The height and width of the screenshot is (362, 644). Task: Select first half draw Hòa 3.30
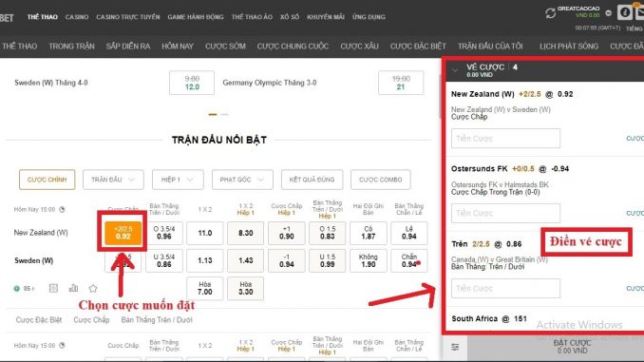(x=246, y=288)
